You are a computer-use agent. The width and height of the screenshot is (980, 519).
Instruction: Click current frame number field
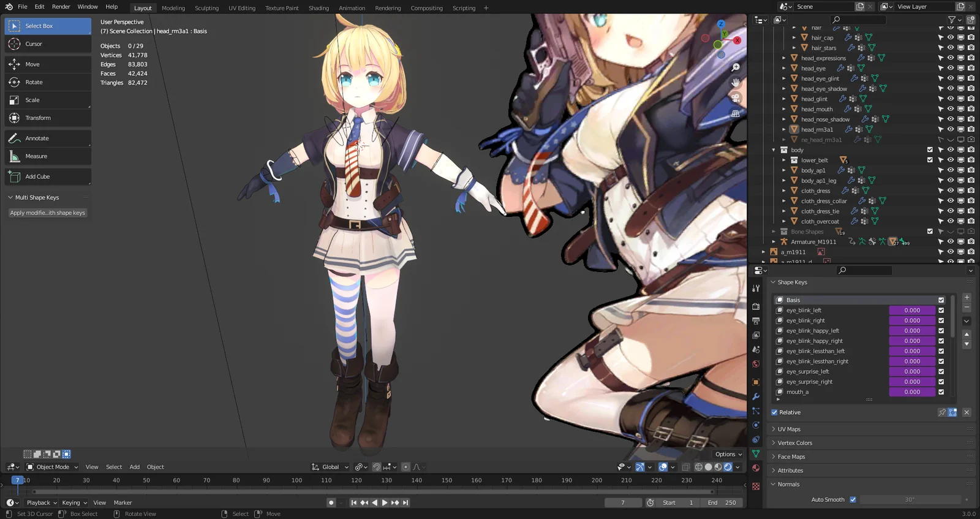(x=623, y=502)
